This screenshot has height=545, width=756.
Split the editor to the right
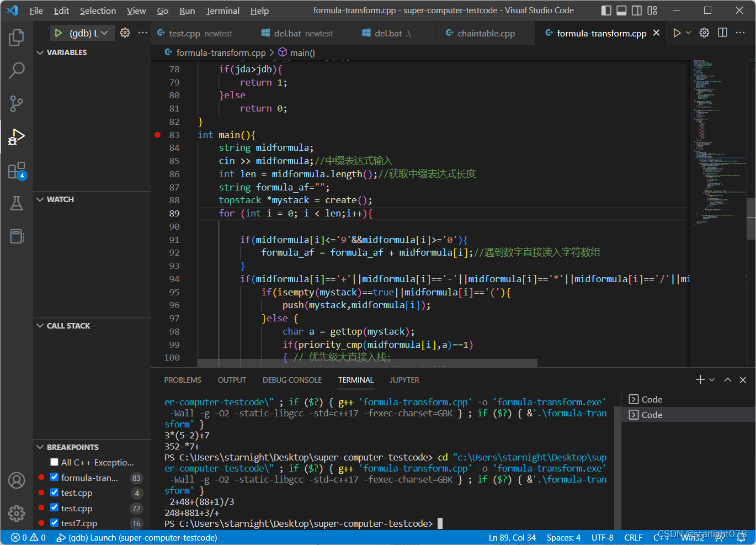722,33
